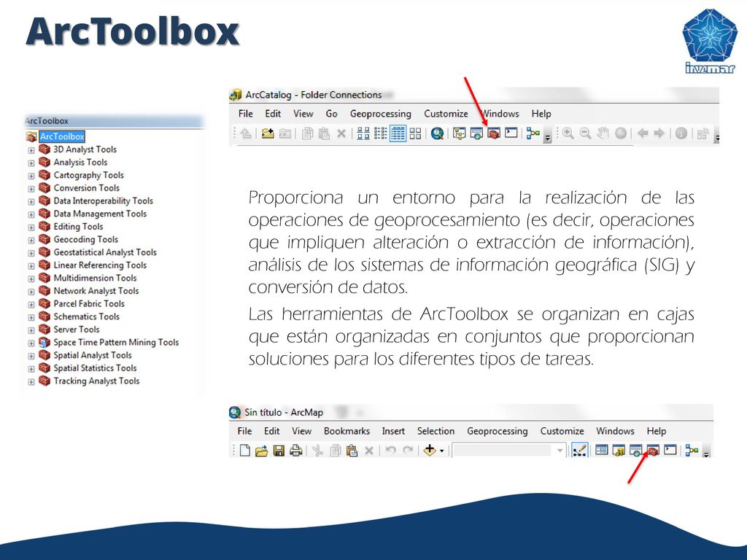Viewport: 747px width, 560px height.
Task: Open Table of Contents icon in ArcMap
Action: [602, 449]
